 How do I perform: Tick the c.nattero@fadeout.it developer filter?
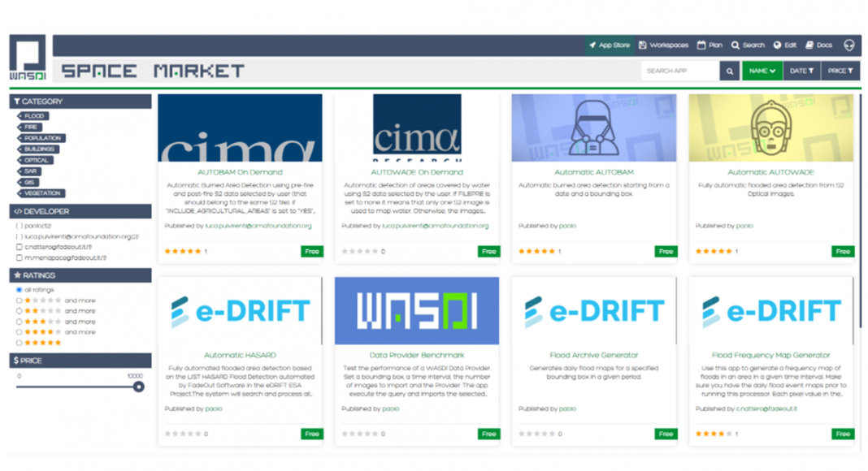pyautogui.click(x=20, y=247)
